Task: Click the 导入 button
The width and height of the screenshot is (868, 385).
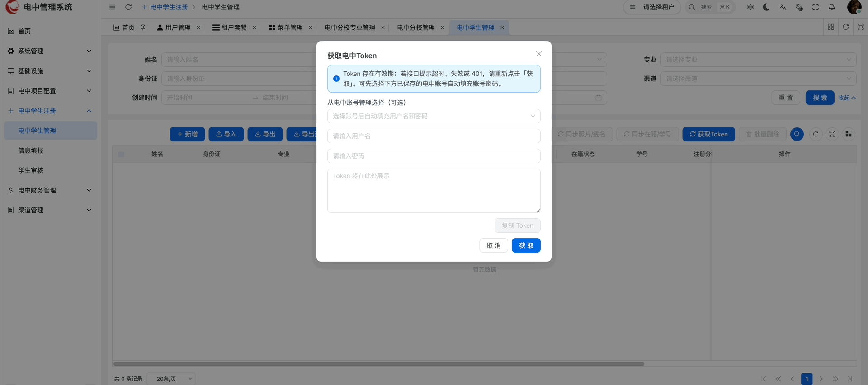Action: [226, 134]
